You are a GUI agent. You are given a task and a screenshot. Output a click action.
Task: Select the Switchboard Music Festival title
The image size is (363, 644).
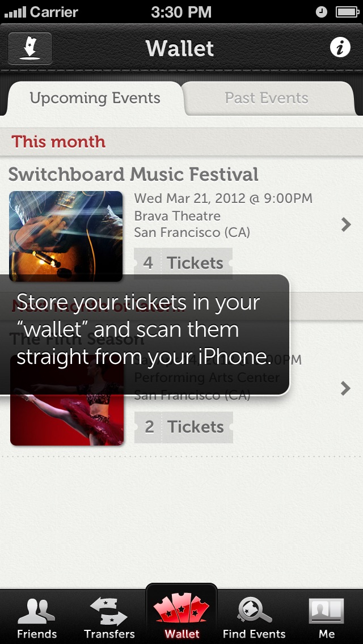point(133,175)
